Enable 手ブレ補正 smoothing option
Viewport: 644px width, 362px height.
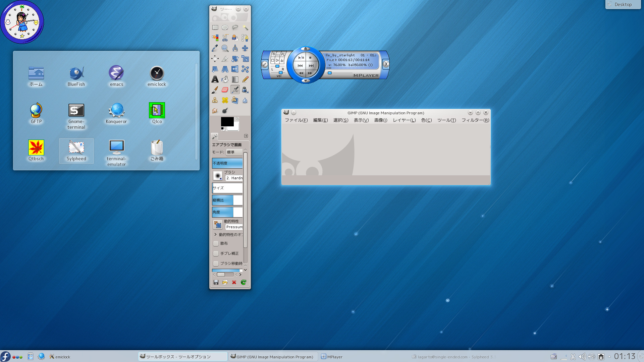click(x=216, y=253)
